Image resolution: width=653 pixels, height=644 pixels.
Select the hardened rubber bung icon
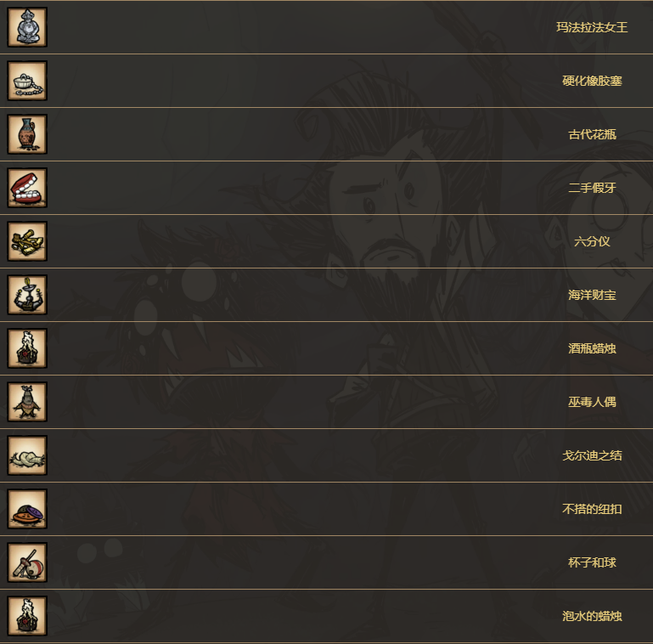point(27,81)
